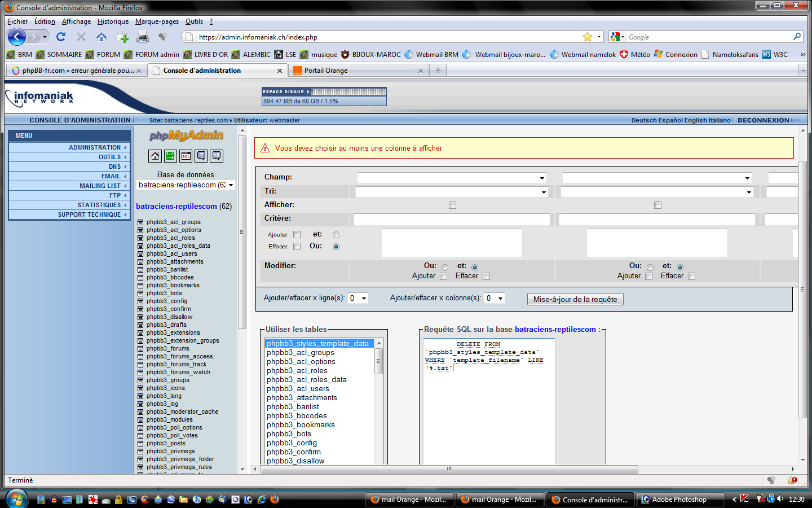Screen dimensions: 812x508
Task: Reload the page with the refresh icon
Action: [61, 37]
